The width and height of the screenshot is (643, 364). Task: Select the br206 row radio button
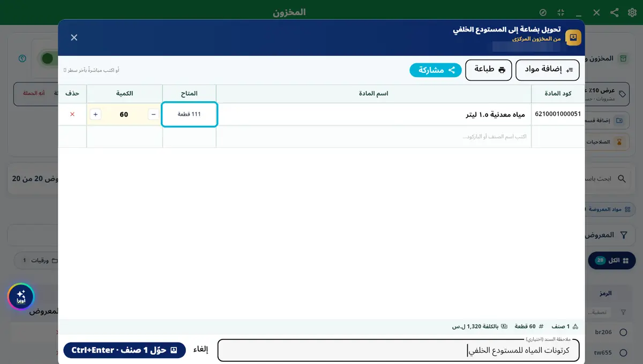(623, 332)
